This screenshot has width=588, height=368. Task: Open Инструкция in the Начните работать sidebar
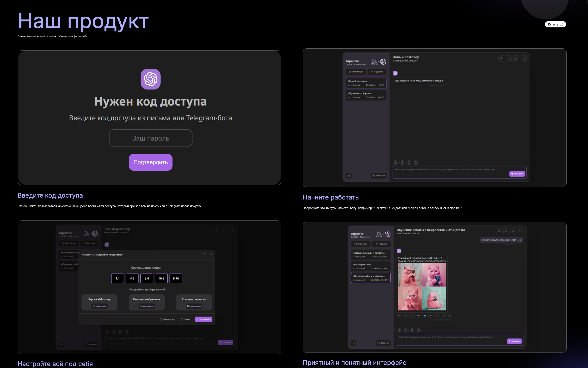(356, 72)
